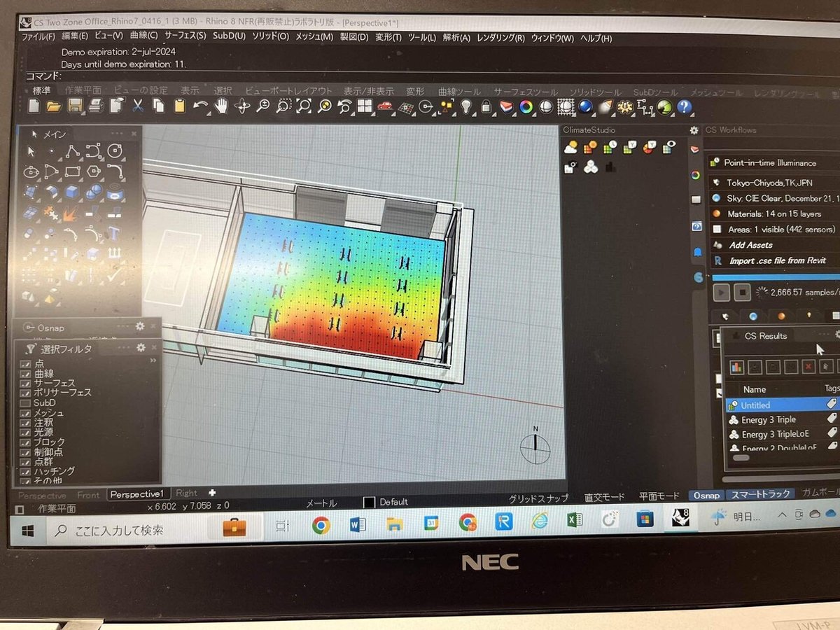Toggle the ハッチング selection filter checkbox
The height and width of the screenshot is (630, 840).
click(x=26, y=472)
